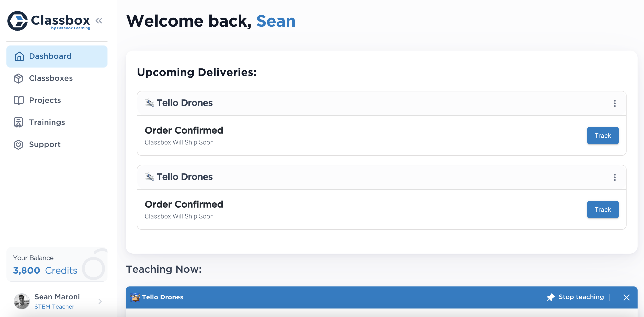
Task: Click the Trainings certificate icon
Action: [19, 122]
